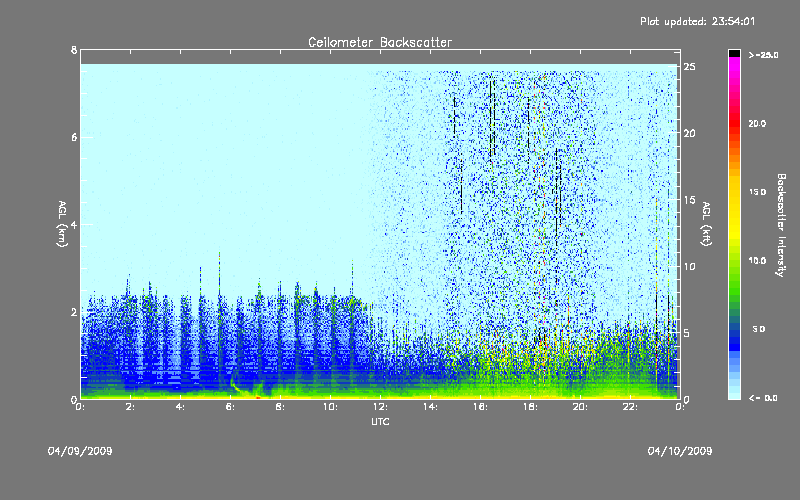This screenshot has height=500, width=800.
Task: Click the yellow band near 15.0 on colorbar
Action: 734,193
